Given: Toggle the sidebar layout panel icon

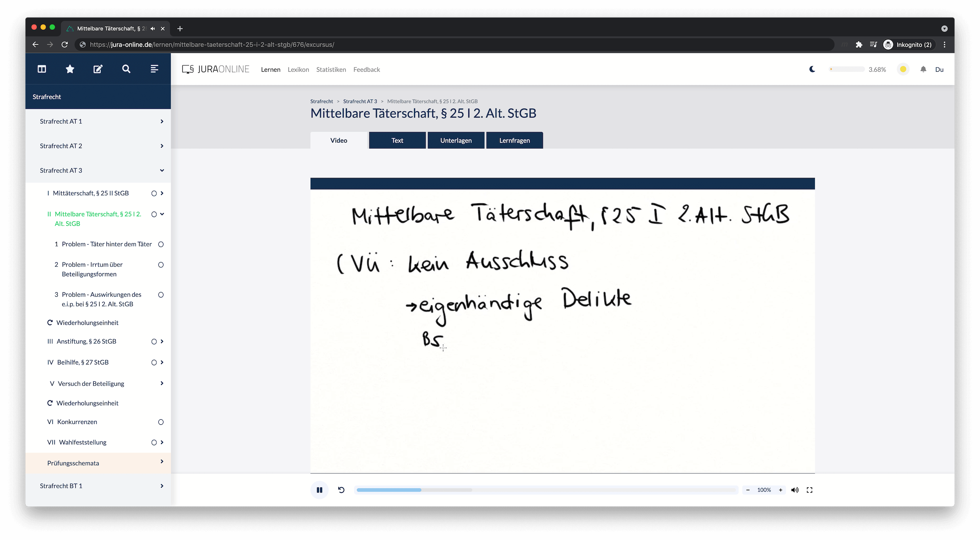Looking at the screenshot, I should tap(42, 69).
